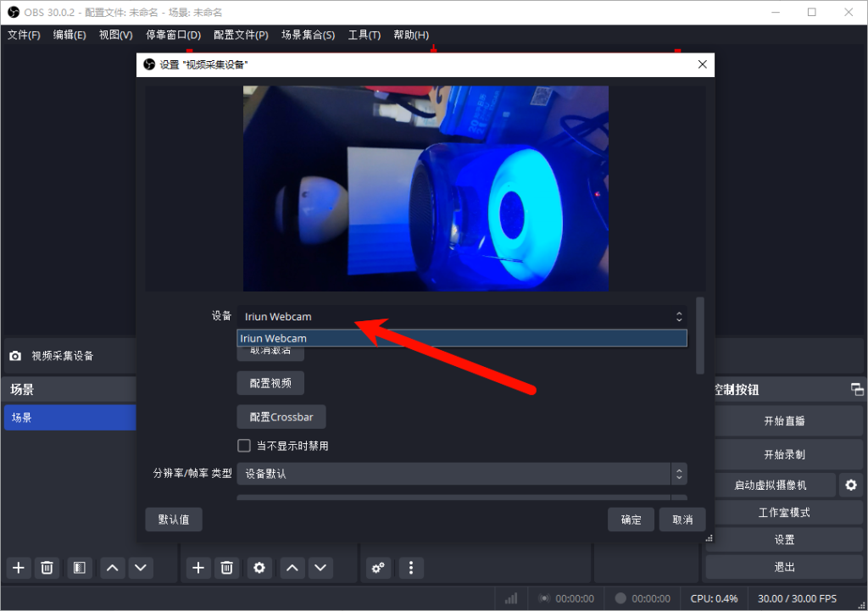
Task: Delete the selected scene using trash icon
Action: coord(47,568)
